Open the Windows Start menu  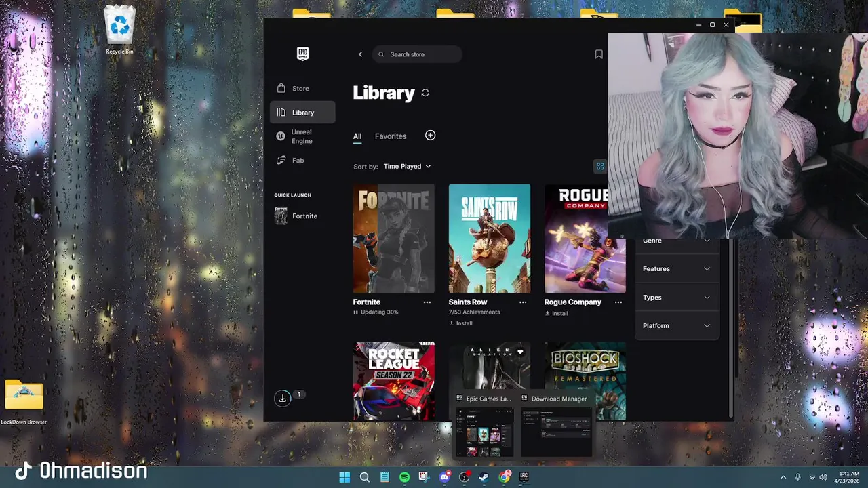(x=344, y=477)
